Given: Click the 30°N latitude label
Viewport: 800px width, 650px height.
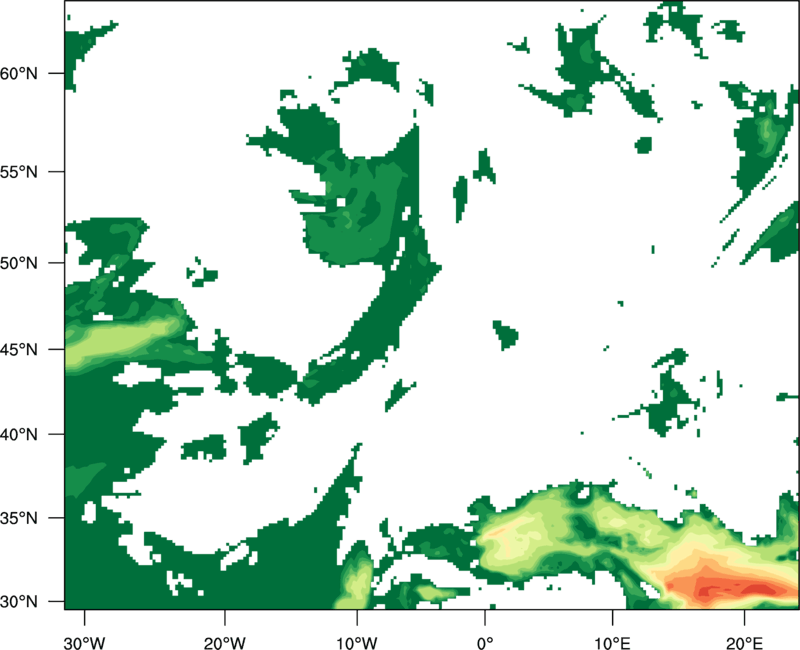Looking at the screenshot, I should [x=19, y=602].
